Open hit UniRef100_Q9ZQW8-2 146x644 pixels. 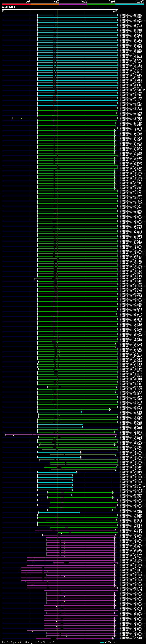[x=132, y=90]
